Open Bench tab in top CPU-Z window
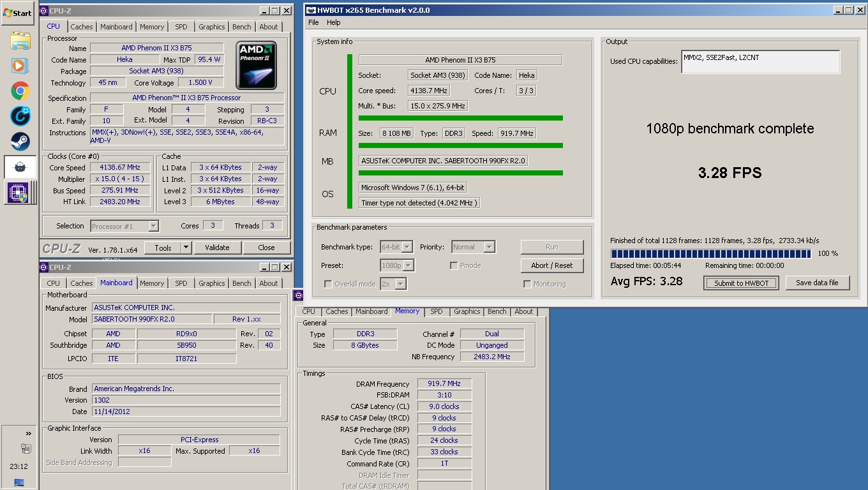Viewport: 868px width, 490px height. pyautogui.click(x=242, y=27)
